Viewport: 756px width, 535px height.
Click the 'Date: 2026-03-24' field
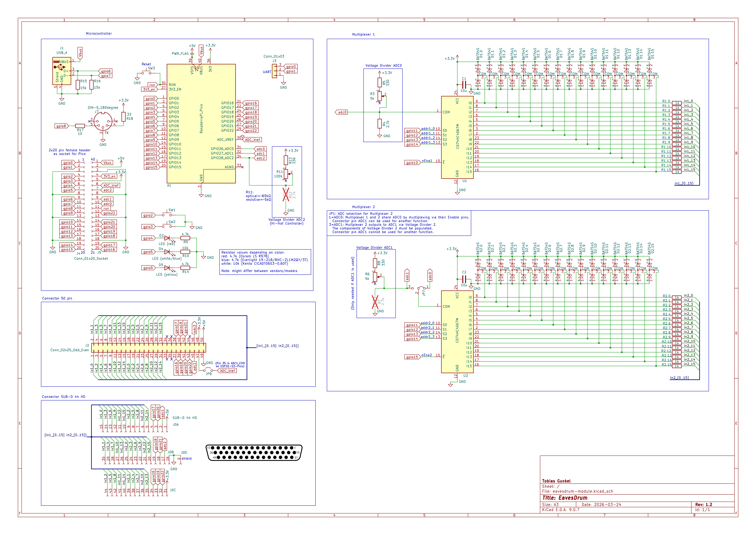[x=601, y=505]
